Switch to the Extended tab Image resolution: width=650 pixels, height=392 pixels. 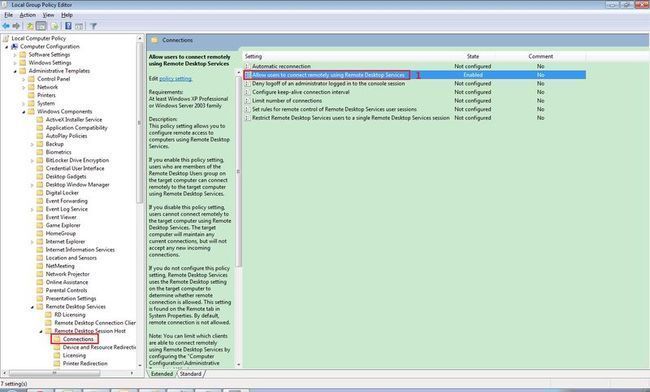pyautogui.click(x=162, y=374)
